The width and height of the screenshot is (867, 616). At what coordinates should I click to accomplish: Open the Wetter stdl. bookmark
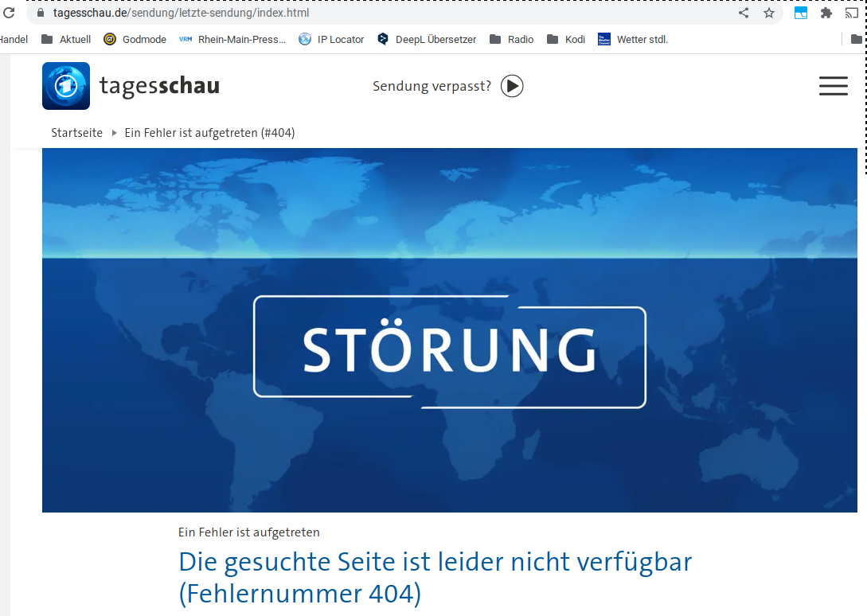click(x=633, y=39)
